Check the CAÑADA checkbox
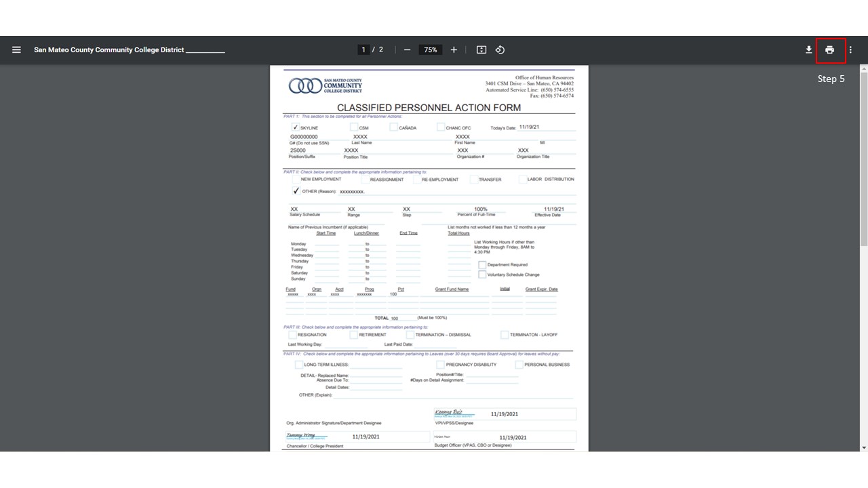This screenshot has height=488, width=868. [394, 127]
